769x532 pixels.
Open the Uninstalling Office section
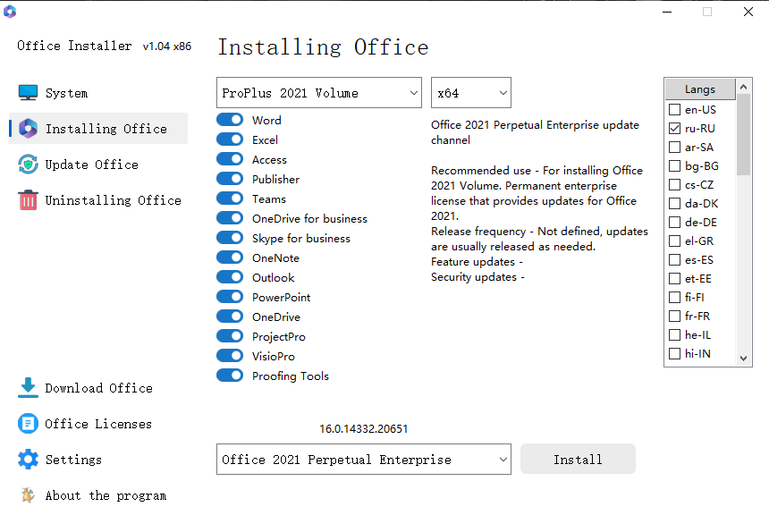point(112,199)
